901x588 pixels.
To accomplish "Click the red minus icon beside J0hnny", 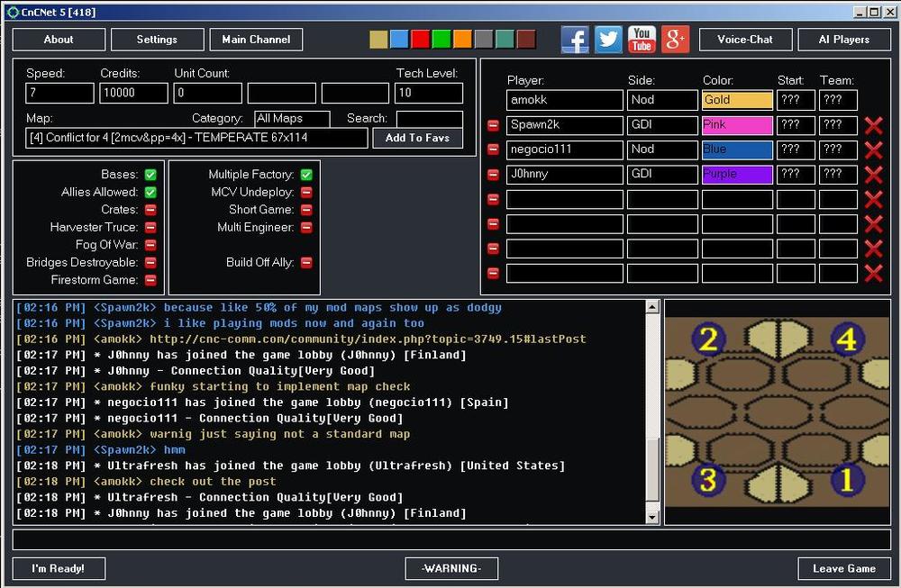I will 493,174.
